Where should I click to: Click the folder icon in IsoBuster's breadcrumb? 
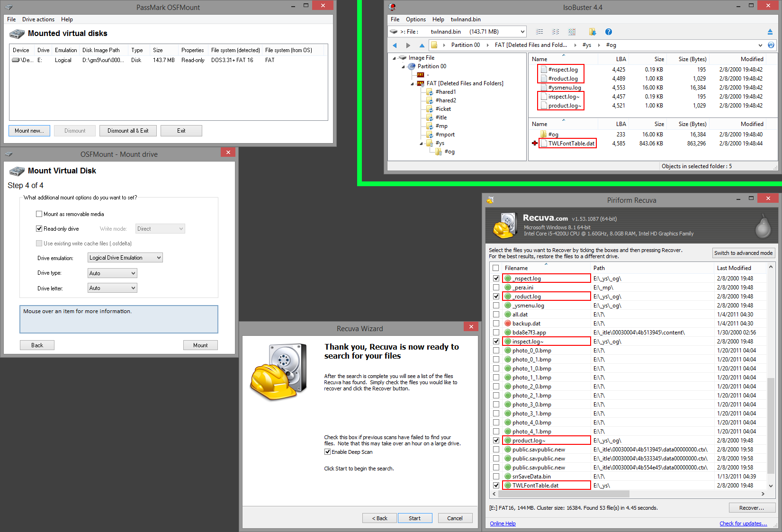click(434, 45)
